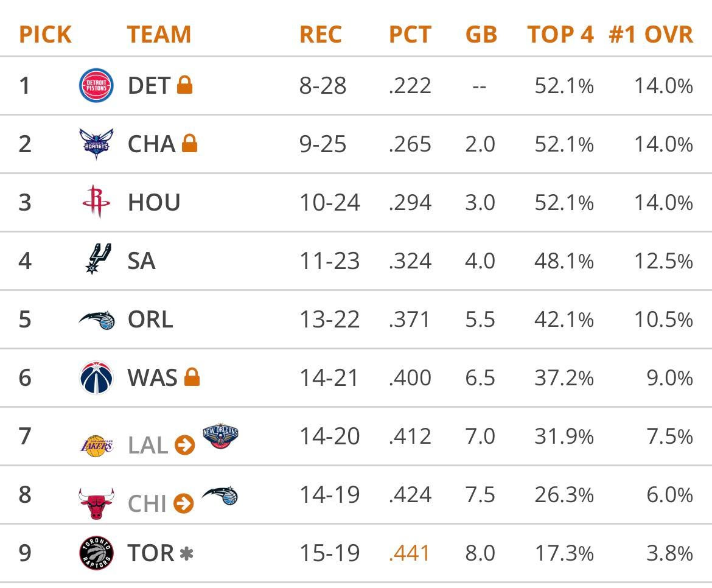Click the Lakers logo in row 7

pyautogui.click(x=96, y=446)
